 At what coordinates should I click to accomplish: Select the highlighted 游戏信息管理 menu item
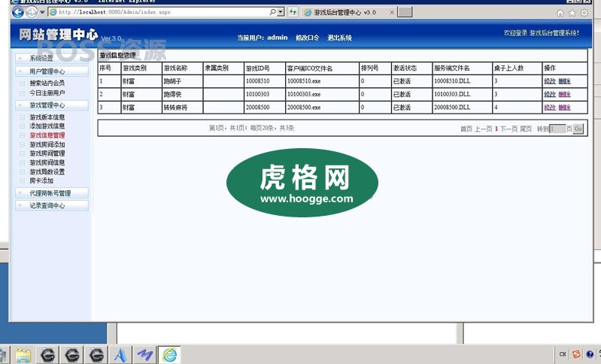tap(47, 135)
